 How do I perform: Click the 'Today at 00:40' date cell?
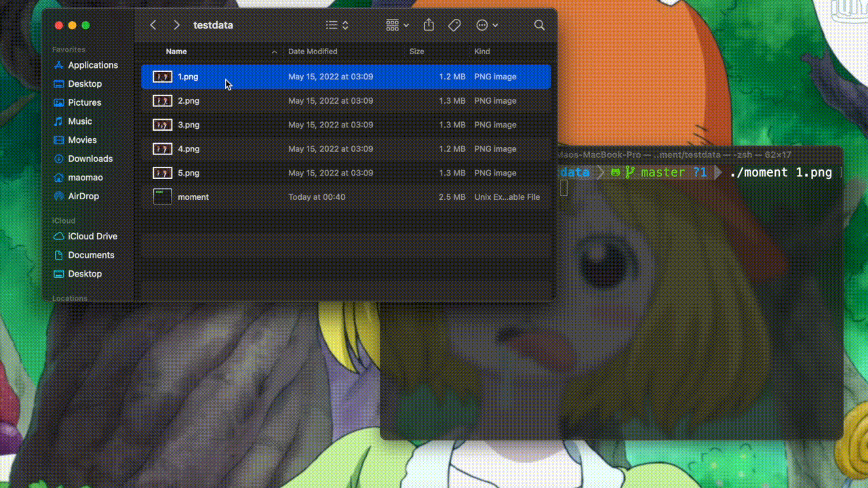317,197
